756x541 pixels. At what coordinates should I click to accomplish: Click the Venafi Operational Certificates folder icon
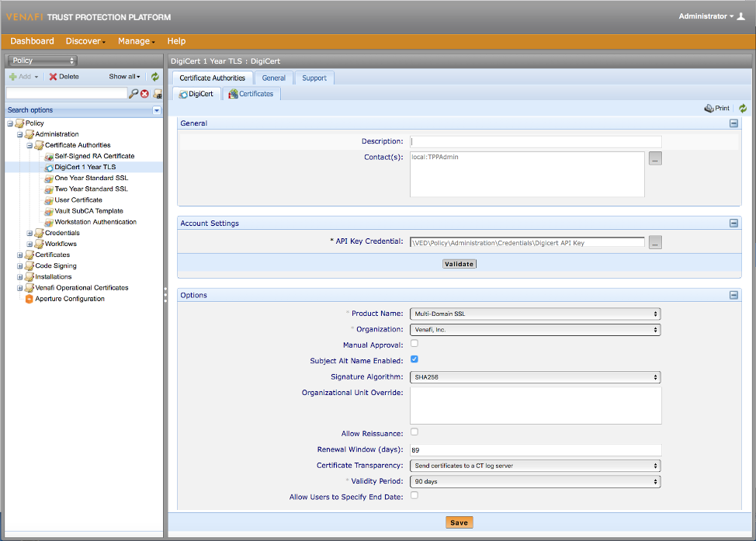(x=29, y=288)
